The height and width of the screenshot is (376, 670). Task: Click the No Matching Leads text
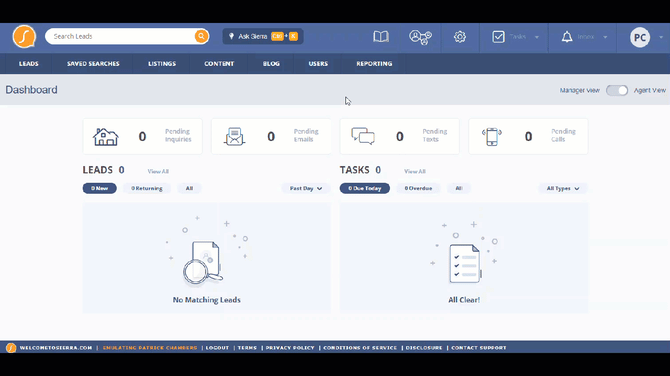click(x=207, y=300)
